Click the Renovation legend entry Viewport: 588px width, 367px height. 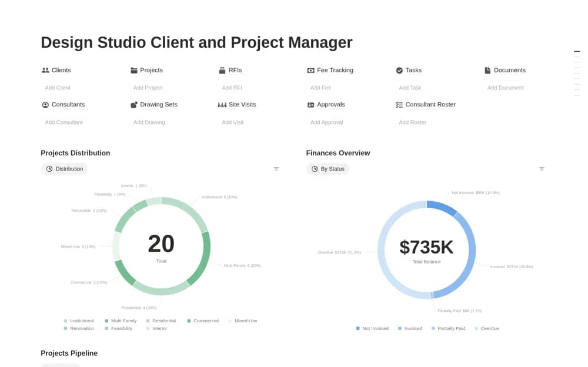79,328
